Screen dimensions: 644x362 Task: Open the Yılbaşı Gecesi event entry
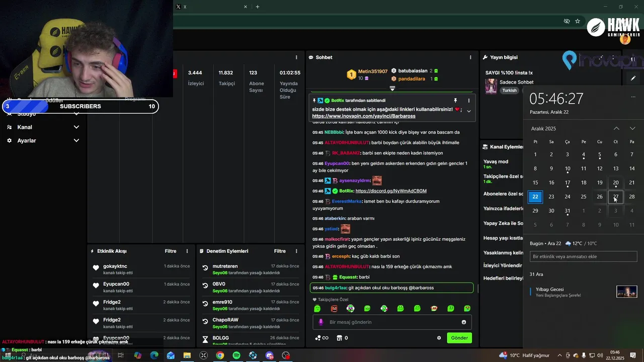(x=583, y=292)
